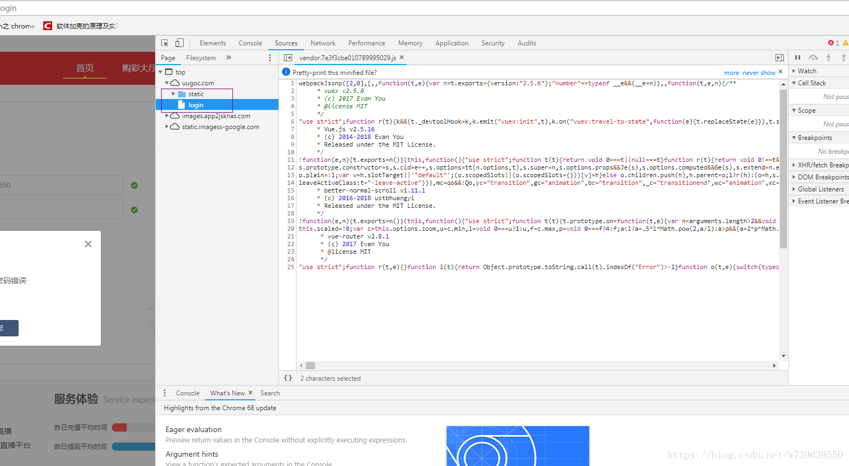Click line number 11 in the gutter
Viewport: 849px width, 466px height.
[x=291, y=160]
